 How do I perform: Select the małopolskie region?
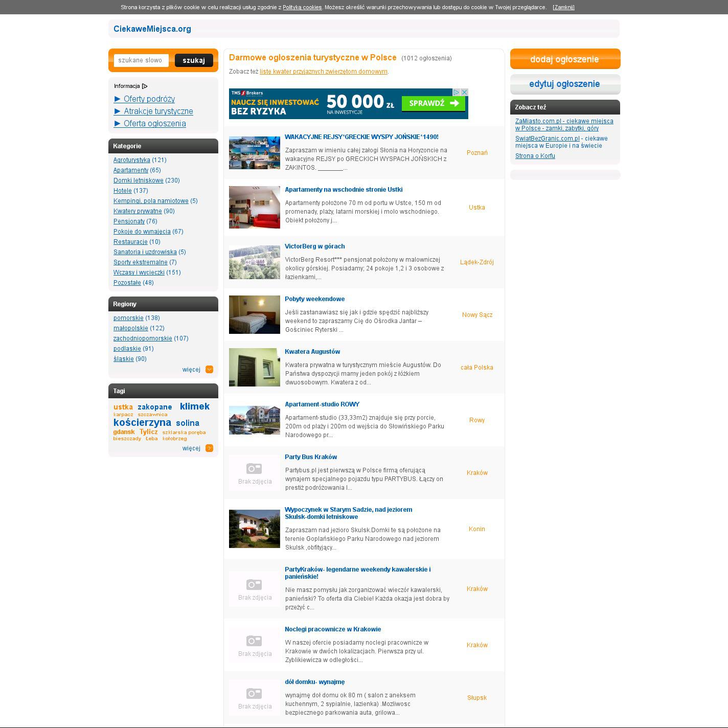point(130,328)
